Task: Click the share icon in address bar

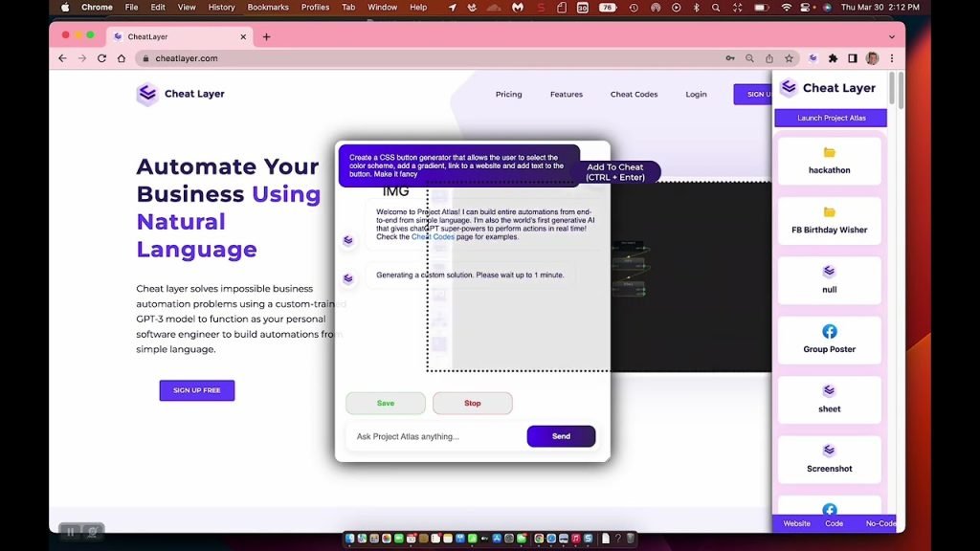Action: pos(769,58)
